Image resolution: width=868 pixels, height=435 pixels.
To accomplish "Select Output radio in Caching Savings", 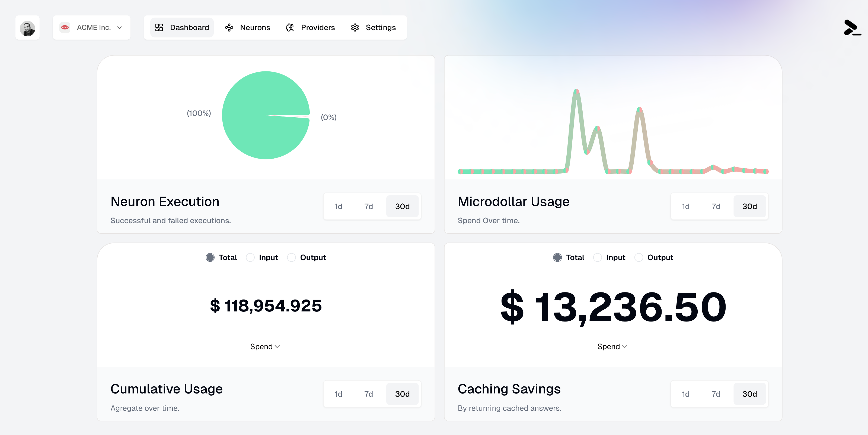I will [639, 258].
